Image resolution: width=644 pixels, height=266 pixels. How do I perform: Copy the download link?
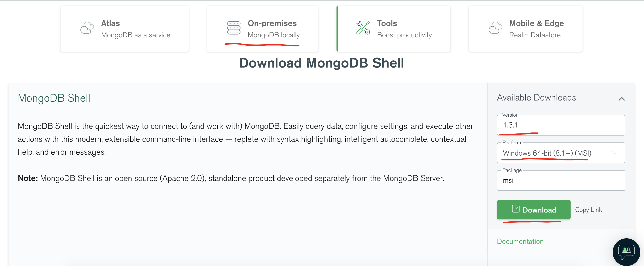pyautogui.click(x=589, y=210)
